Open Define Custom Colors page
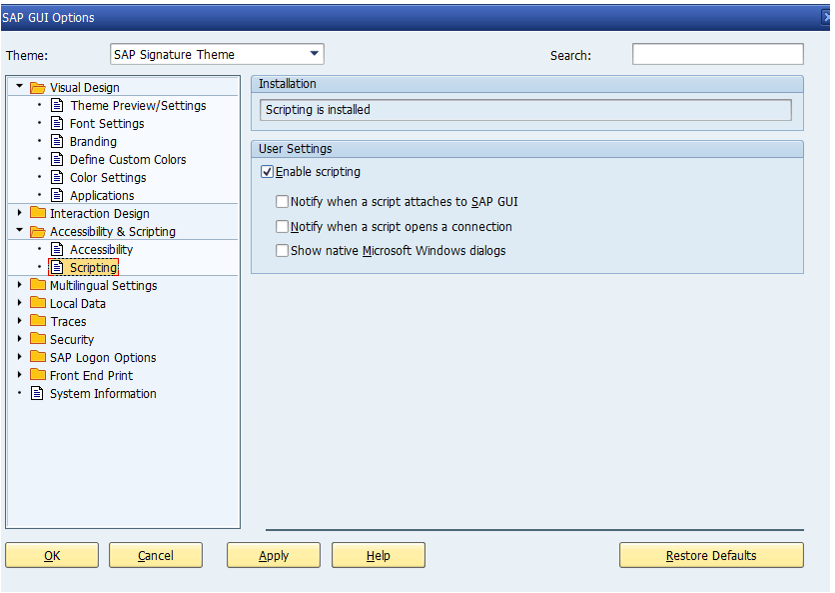The image size is (835, 593). (x=128, y=159)
